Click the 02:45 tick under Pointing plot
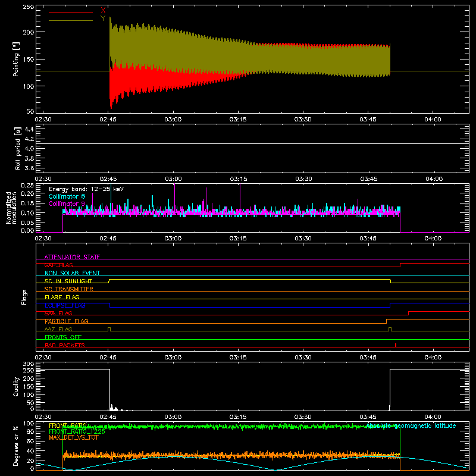 tap(108, 120)
